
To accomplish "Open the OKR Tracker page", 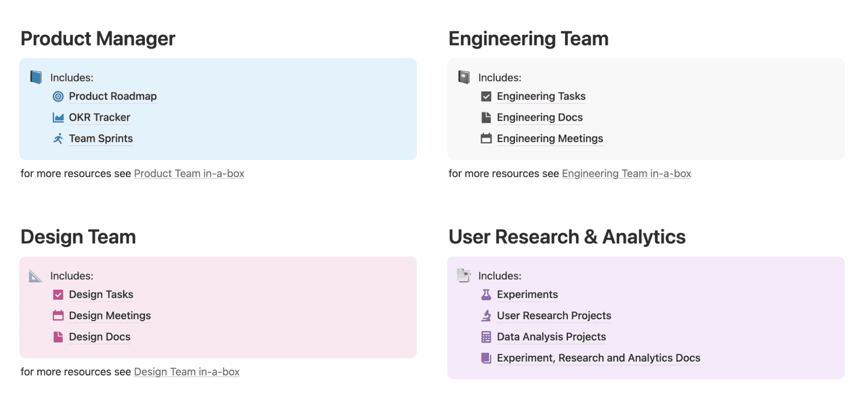I will [99, 117].
